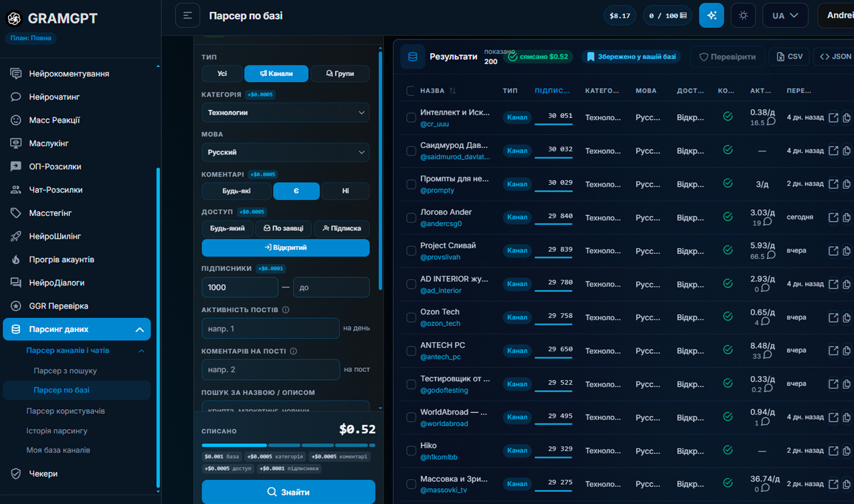Open Історія парсингу in the sidebar

coord(57,431)
